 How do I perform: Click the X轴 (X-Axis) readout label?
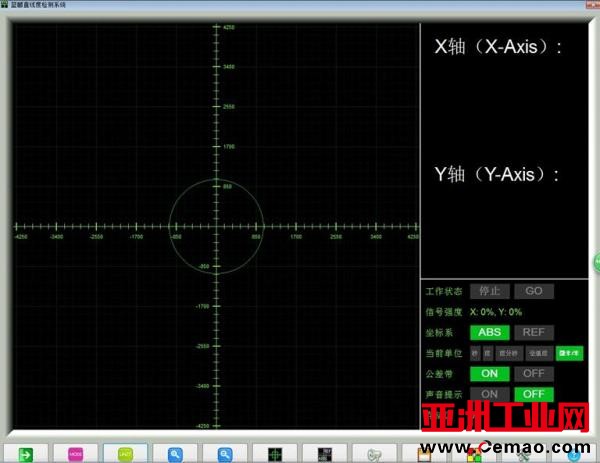(x=498, y=47)
